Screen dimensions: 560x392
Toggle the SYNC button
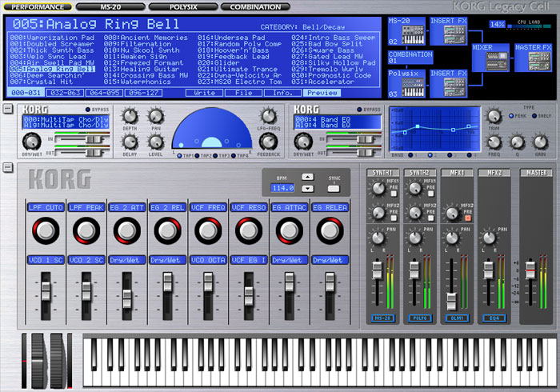point(334,189)
